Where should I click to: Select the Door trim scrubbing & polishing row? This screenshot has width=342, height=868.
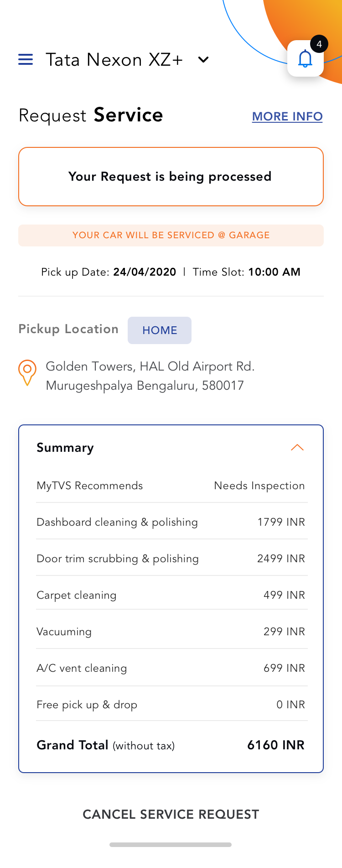171,559
